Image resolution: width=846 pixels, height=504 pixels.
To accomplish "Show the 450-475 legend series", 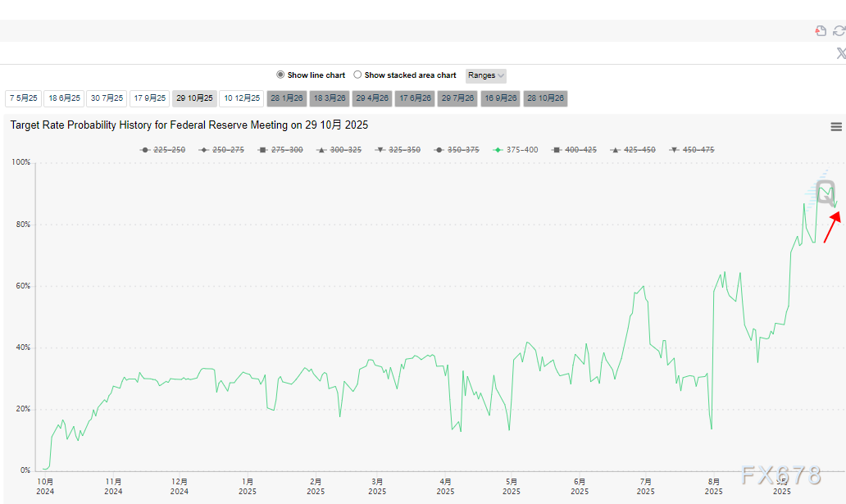I will 692,150.
